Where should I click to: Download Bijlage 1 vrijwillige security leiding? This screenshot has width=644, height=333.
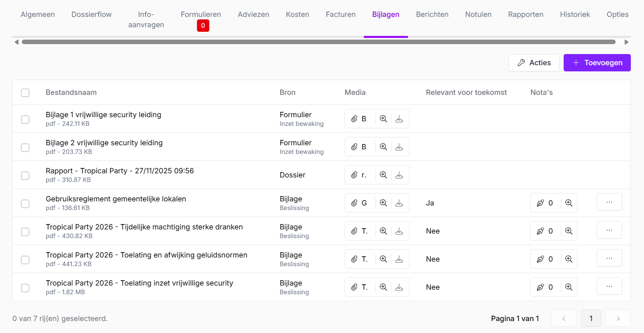pyautogui.click(x=399, y=119)
